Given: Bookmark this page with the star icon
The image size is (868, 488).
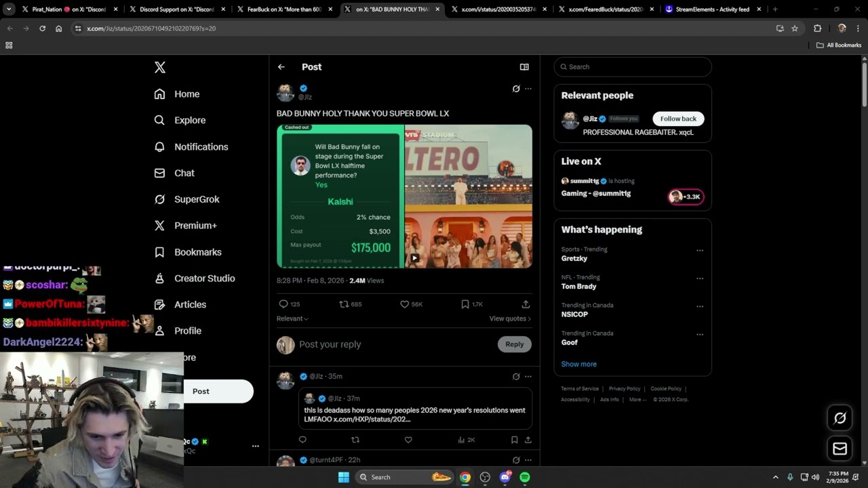Looking at the screenshot, I should click(795, 28).
